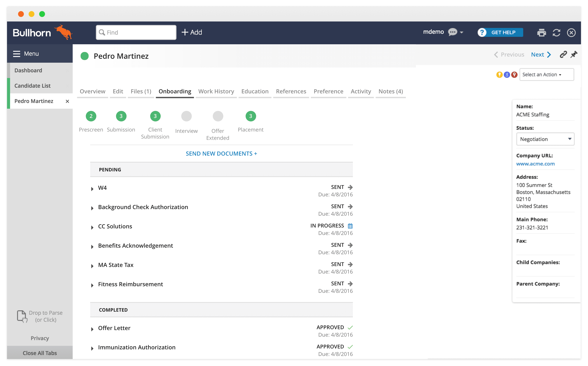Click the red map pin icon
This screenshot has width=588, height=366.
[x=514, y=75]
